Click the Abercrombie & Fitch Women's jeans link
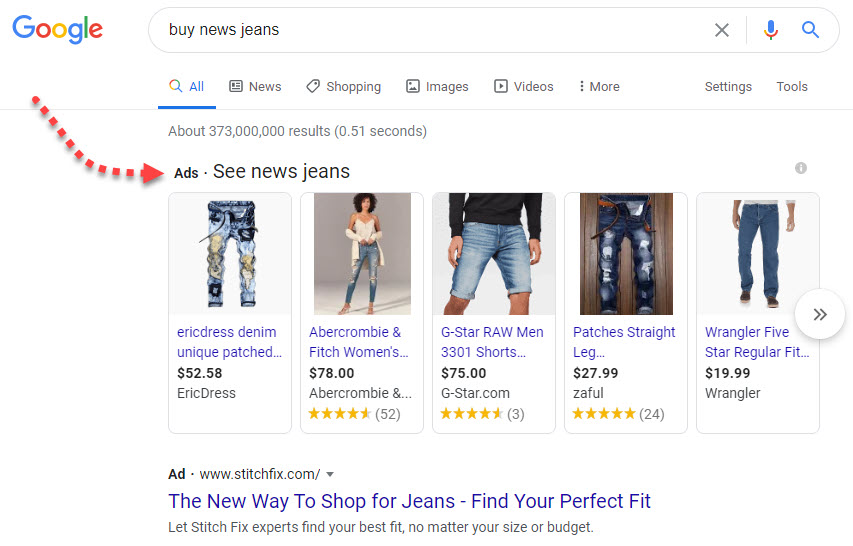This screenshot has width=853, height=546. tap(358, 342)
